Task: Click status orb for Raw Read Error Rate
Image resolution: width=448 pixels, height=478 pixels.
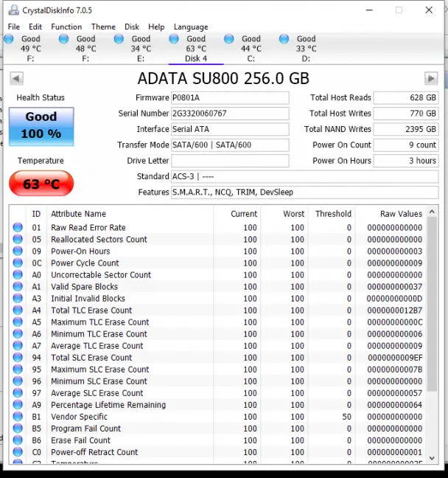Action: pyautogui.click(x=18, y=227)
